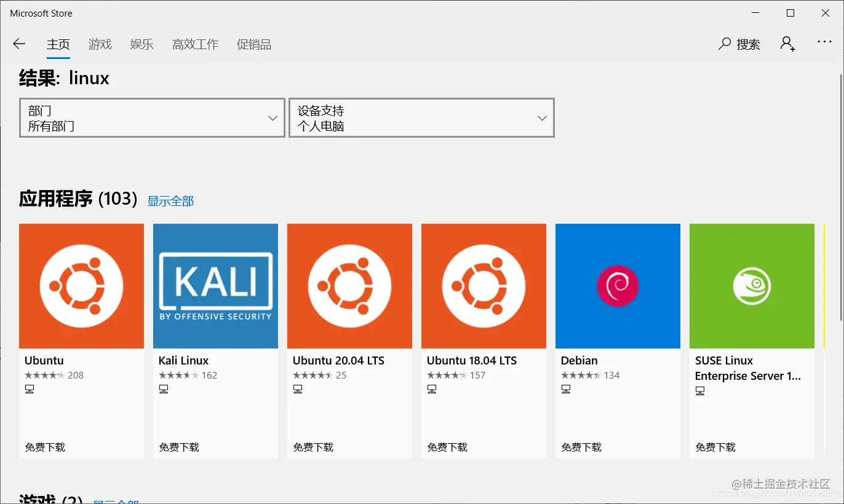The width and height of the screenshot is (844, 504).
Task: Click the Ubuntu app title text
Action: pos(44,361)
